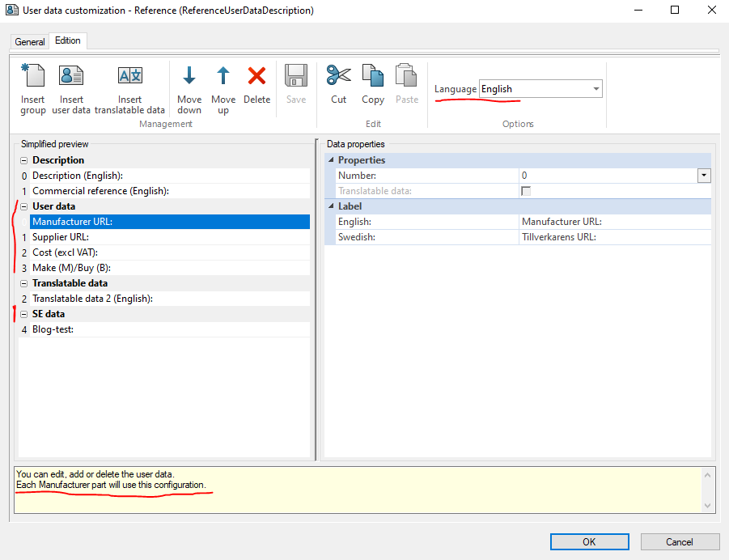This screenshot has height=560, width=729.
Task: Toggle the Translatable data checkbox
Action: (526, 191)
